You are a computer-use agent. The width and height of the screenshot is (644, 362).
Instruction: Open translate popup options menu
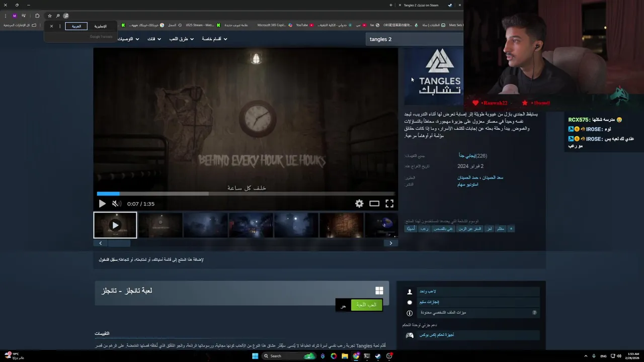coord(60,26)
